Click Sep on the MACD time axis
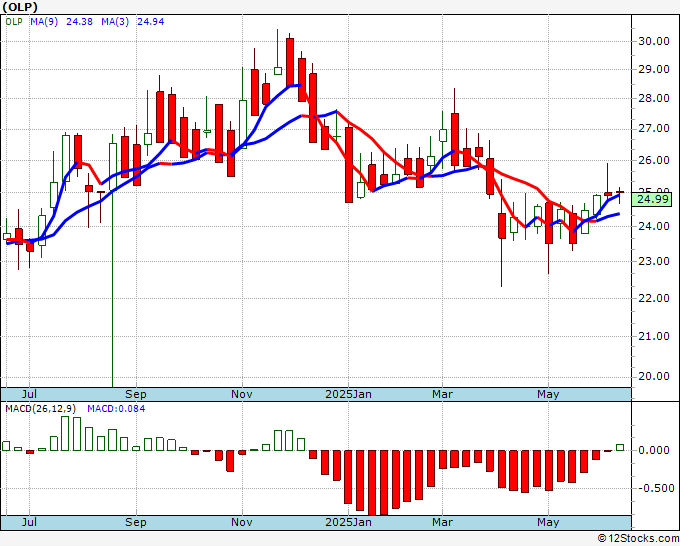This screenshot has height=546, width=680. (x=136, y=522)
